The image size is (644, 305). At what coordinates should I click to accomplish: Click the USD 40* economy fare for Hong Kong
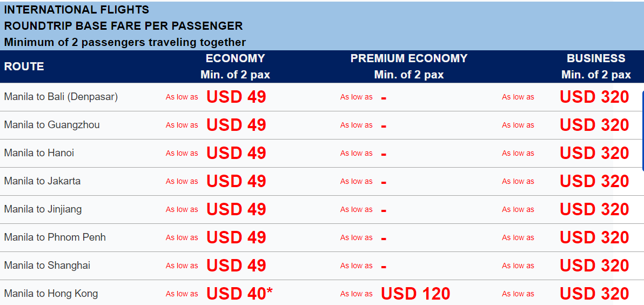pos(239,294)
